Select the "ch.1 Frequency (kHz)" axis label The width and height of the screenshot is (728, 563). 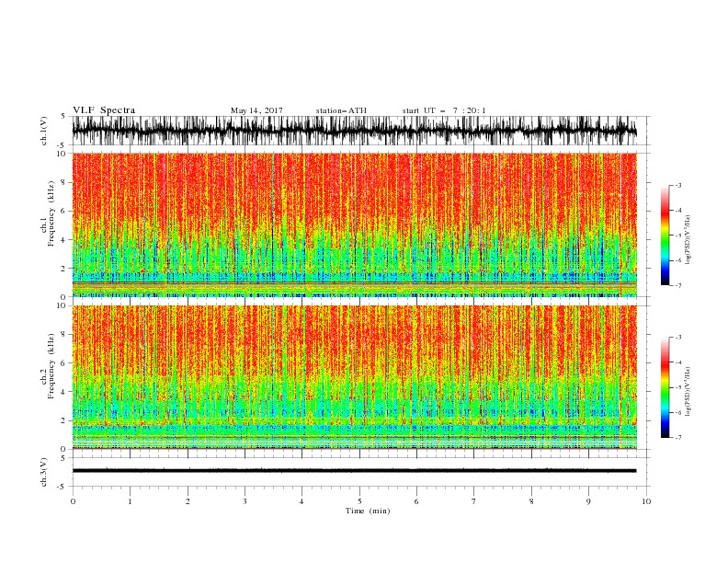47,212
